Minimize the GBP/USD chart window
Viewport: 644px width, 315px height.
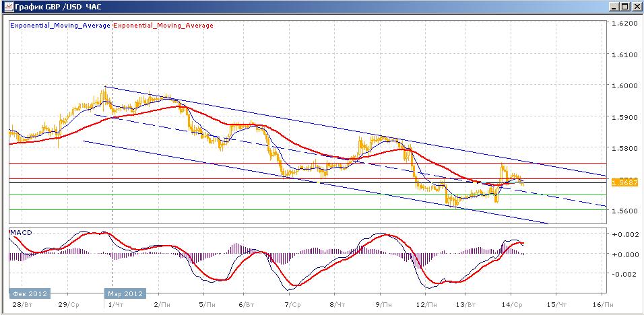pyautogui.click(x=614, y=7)
